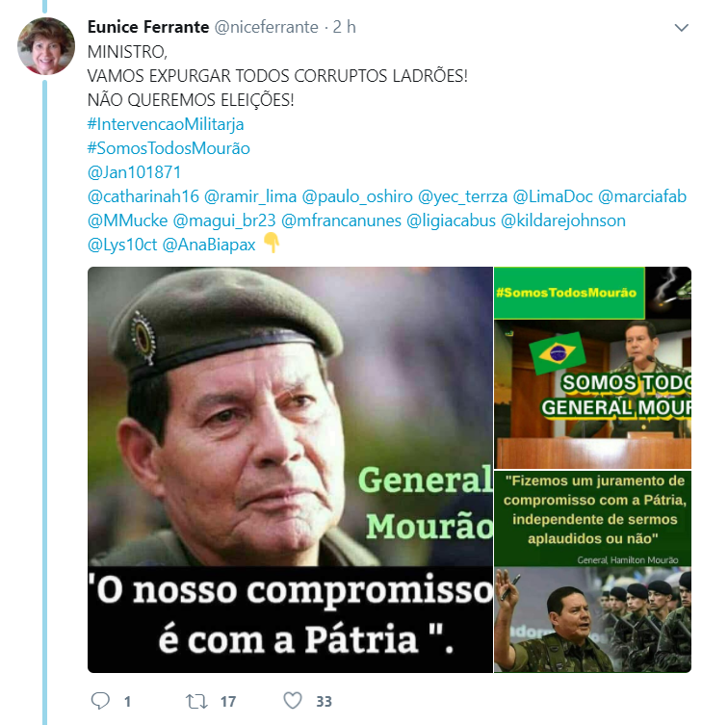Screen dimensions: 728x725
Task: Open the Eunice Ferrante display name
Action: tap(148, 27)
